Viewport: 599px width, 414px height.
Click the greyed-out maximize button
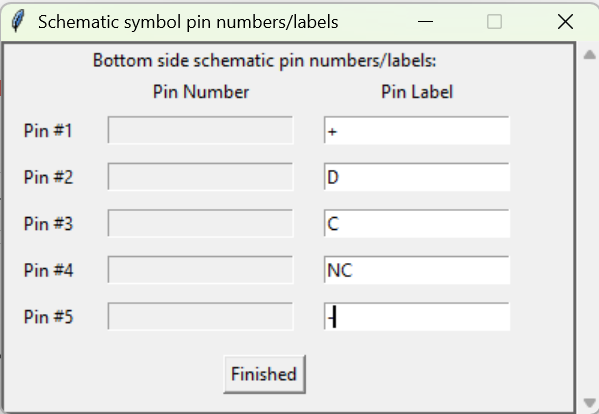494,21
